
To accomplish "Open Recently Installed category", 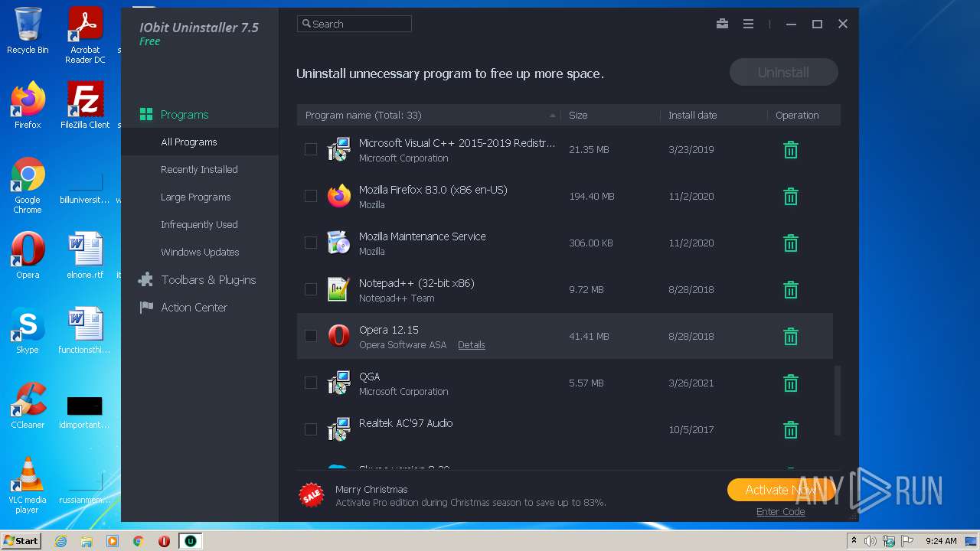I will (x=200, y=170).
